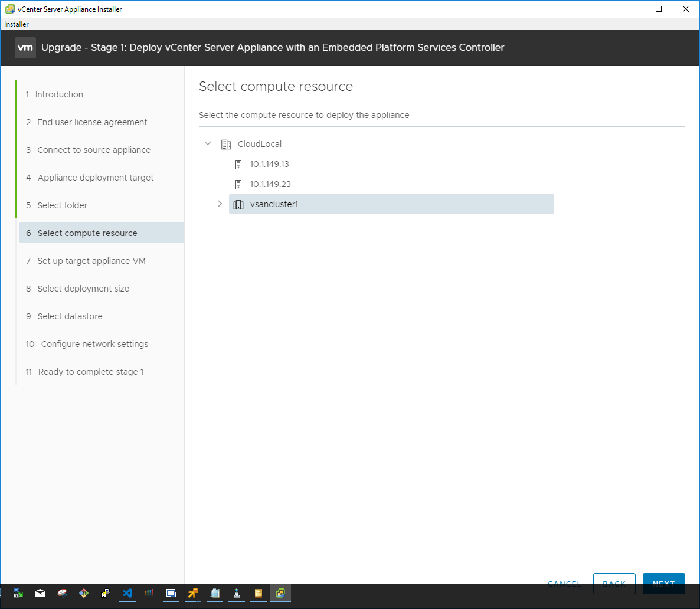Open the network computer taskbar icon
Viewport: 700px width, 609px height.
(x=237, y=593)
